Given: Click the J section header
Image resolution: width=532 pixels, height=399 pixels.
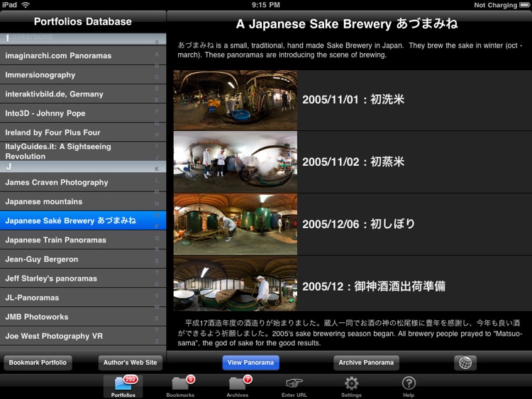Looking at the screenshot, I should [x=83, y=167].
